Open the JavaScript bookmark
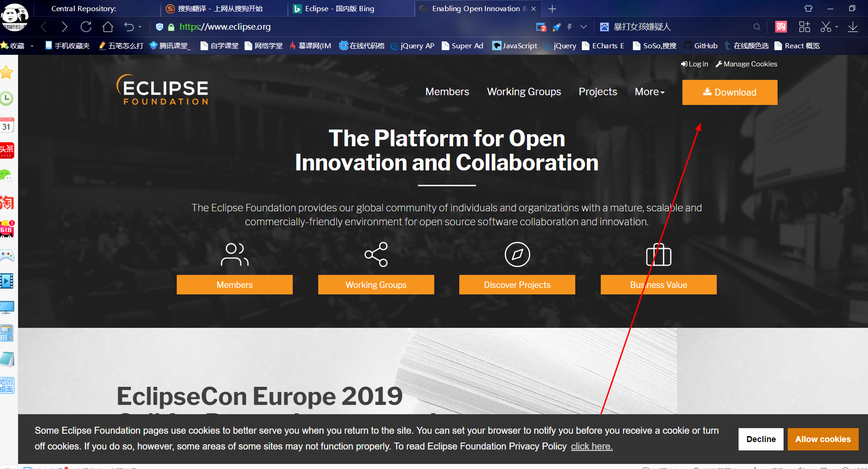The image size is (868, 469). click(514, 46)
